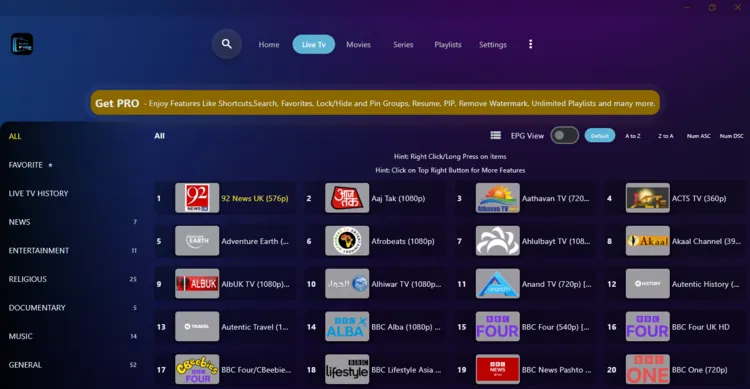The height and width of the screenshot is (389, 750).
Task: Select Ahlulbayt TV channel logo
Action: coord(497,241)
